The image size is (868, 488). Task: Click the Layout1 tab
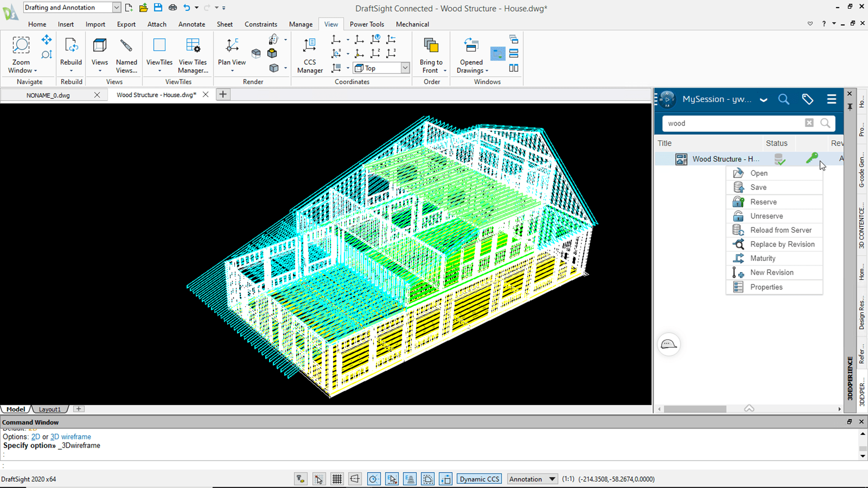click(49, 409)
